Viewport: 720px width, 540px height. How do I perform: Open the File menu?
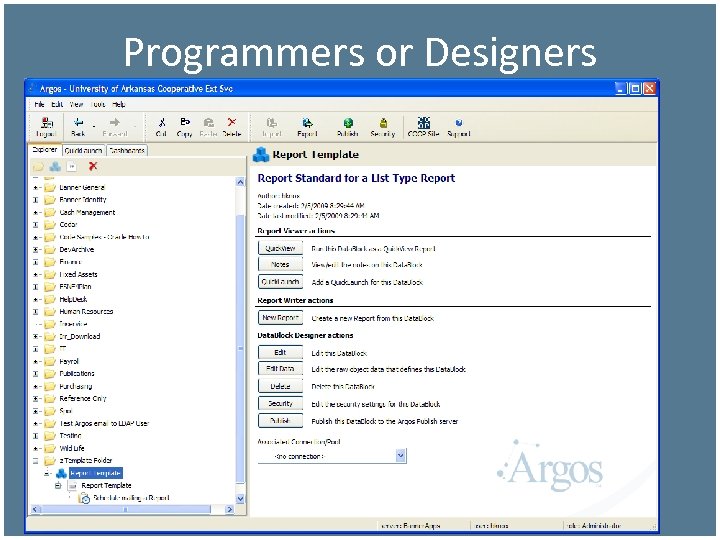(x=39, y=104)
